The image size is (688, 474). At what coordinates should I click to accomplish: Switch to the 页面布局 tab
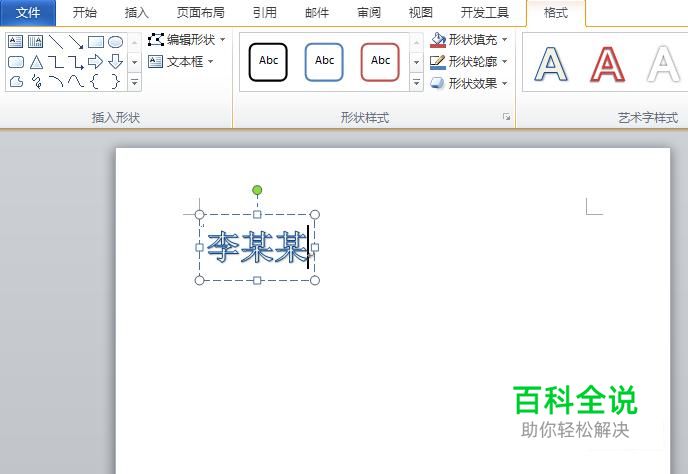click(x=201, y=13)
